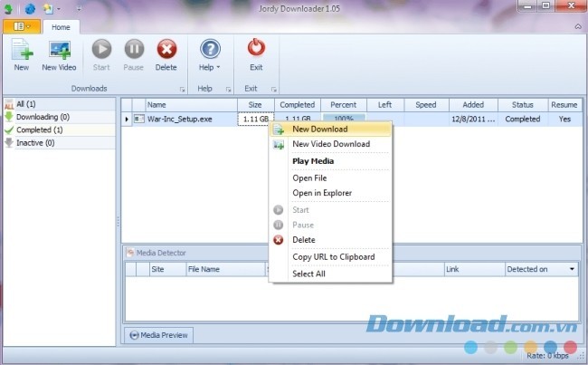588x365 pixels.
Task: Sort by the Added column header
Action: pos(473,105)
